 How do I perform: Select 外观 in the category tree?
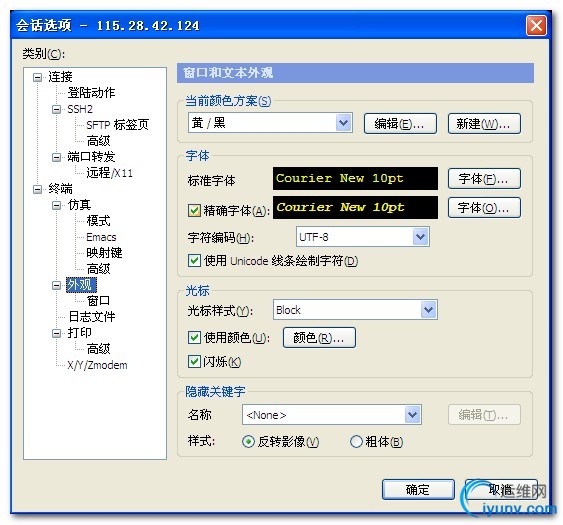tap(81, 285)
